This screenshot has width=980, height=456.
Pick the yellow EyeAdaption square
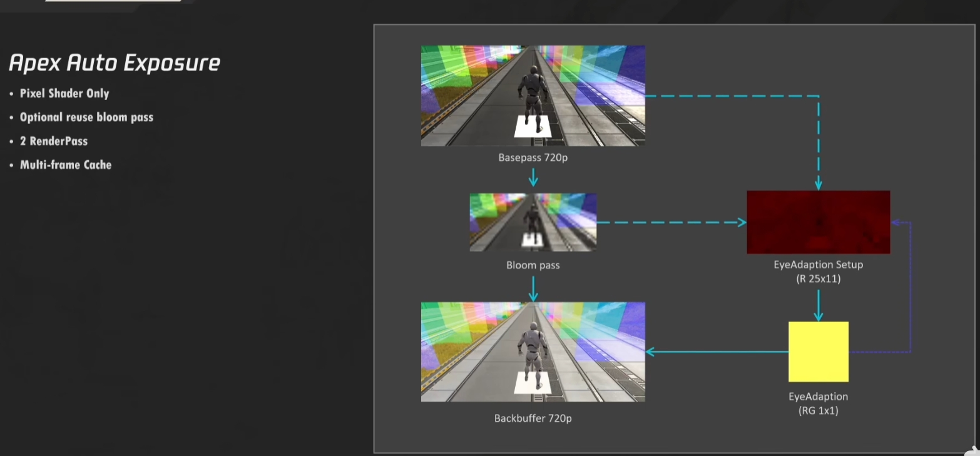pyautogui.click(x=818, y=352)
